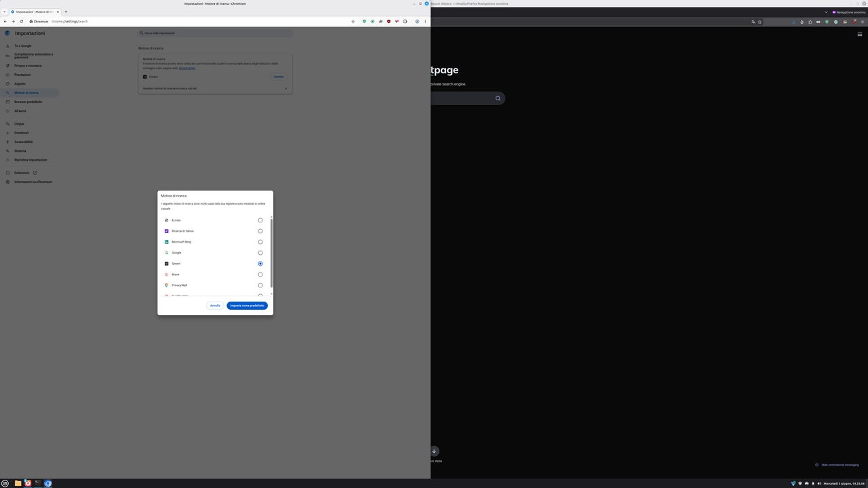This screenshot has width=868, height=488.
Task: Choose Brave radio button in dialog
Action: coord(260,274)
